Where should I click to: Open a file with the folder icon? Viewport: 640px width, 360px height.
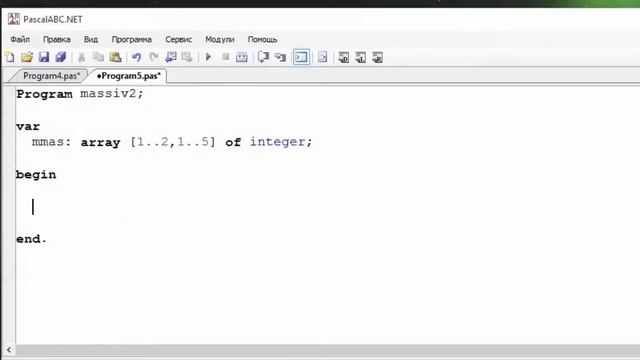[27, 57]
